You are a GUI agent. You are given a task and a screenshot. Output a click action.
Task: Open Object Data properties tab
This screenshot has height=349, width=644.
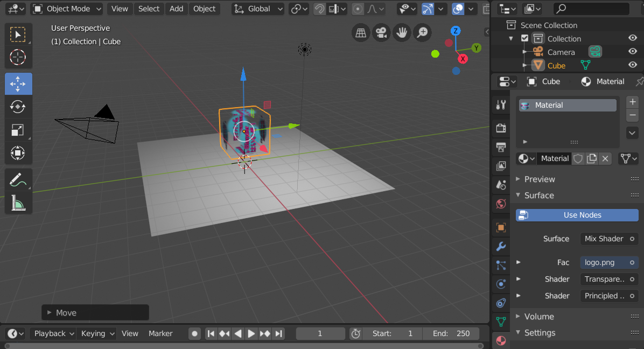pos(501,322)
